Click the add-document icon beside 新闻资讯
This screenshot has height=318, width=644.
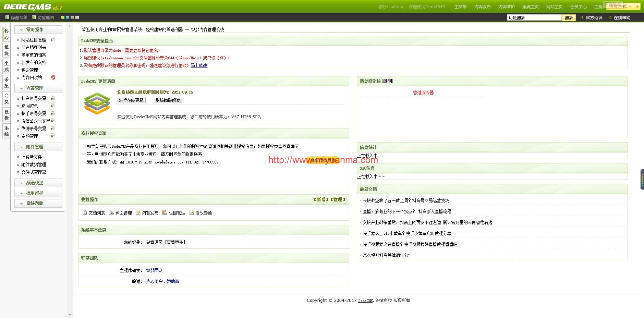pos(53,106)
